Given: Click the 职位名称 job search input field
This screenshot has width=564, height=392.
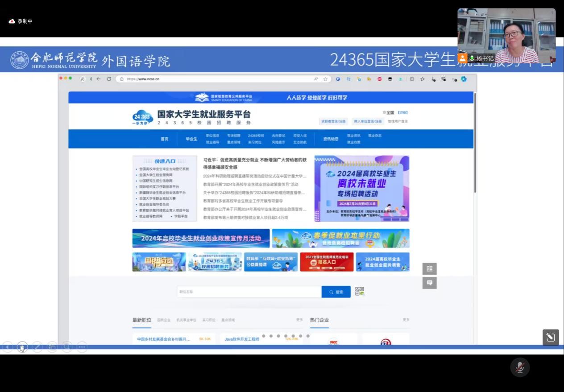Looking at the screenshot, I should pyautogui.click(x=249, y=292).
